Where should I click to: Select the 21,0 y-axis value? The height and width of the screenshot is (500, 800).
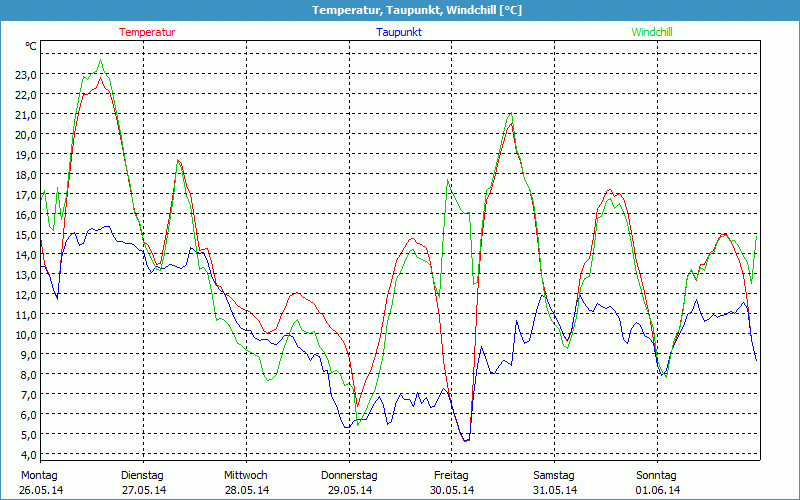[x=26, y=115]
